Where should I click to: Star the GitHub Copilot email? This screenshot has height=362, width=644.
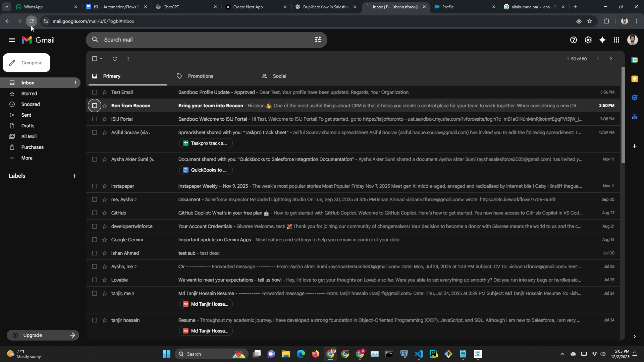click(105, 213)
